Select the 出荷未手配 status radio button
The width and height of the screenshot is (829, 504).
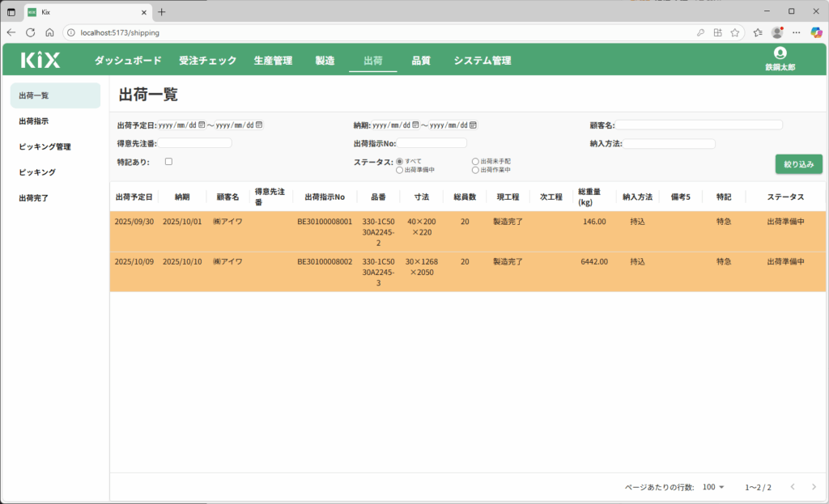click(x=475, y=162)
